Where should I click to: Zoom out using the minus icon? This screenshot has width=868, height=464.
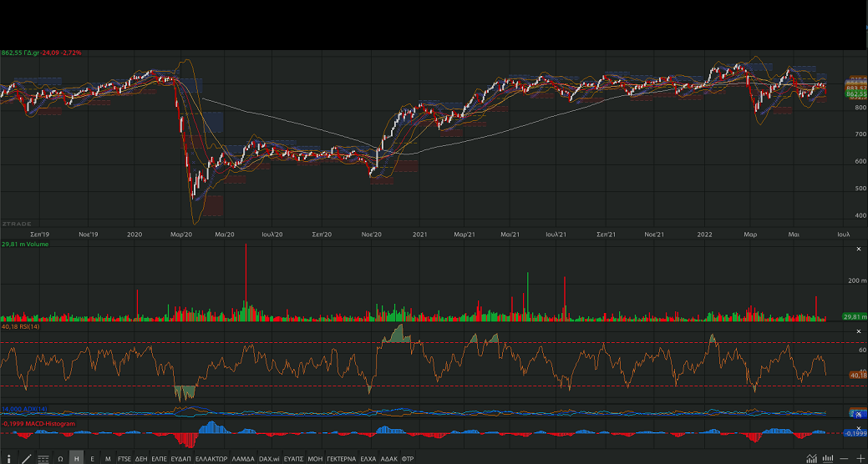844,458
